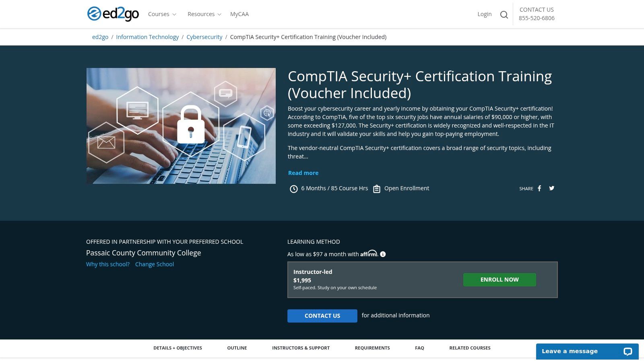Screen dimensions: 644x362
Task: View the Requirements tab
Action: pyautogui.click(x=372, y=348)
